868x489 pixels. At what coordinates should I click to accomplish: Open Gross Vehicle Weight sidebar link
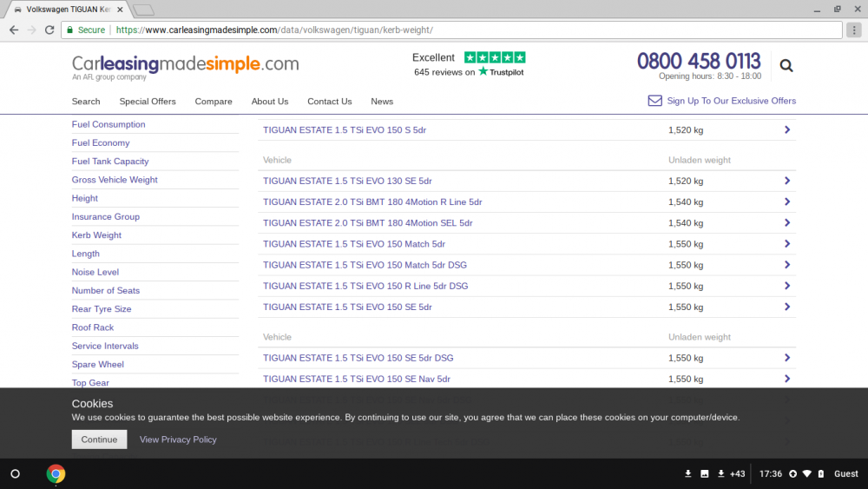pos(115,180)
